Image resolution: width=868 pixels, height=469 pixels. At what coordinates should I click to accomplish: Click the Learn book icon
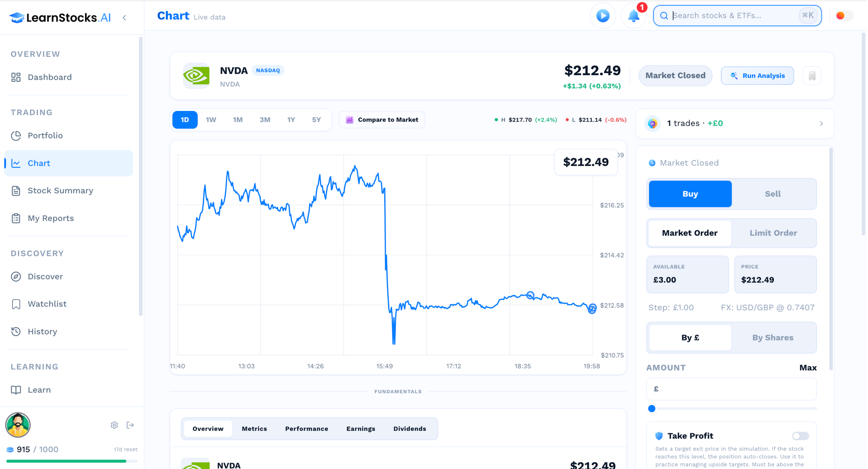(x=16, y=390)
